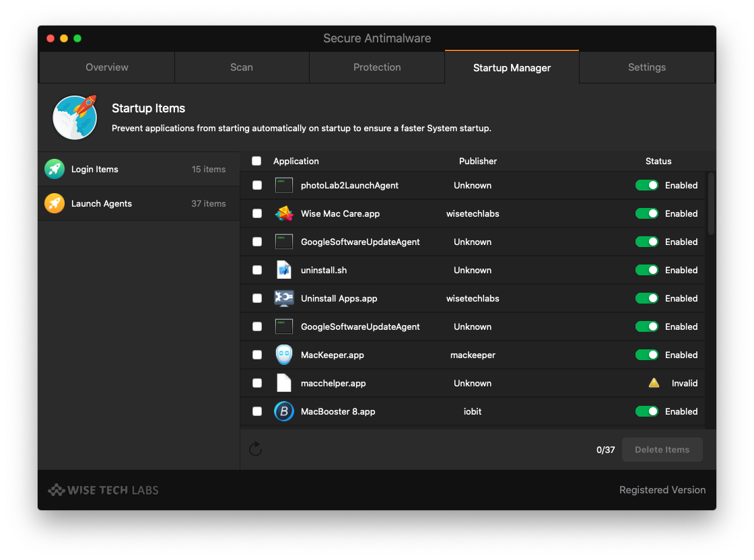Sort by the Status column header
Image resolution: width=754 pixels, height=560 pixels.
click(658, 161)
